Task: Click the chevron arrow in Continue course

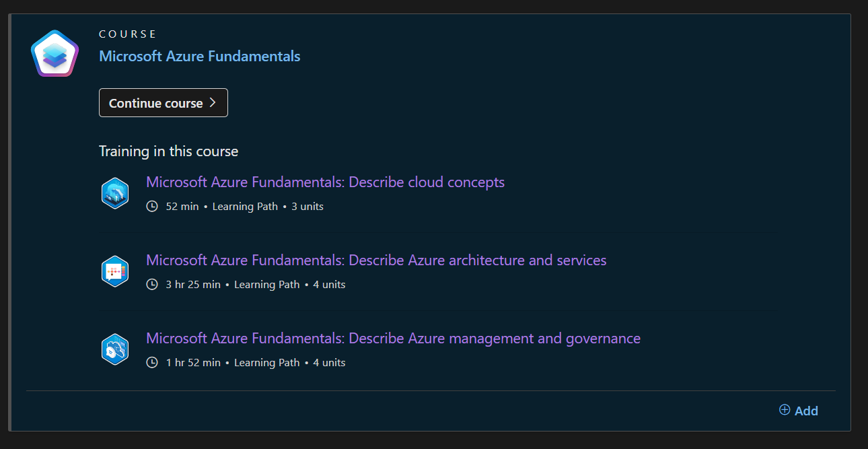Action: coord(213,102)
